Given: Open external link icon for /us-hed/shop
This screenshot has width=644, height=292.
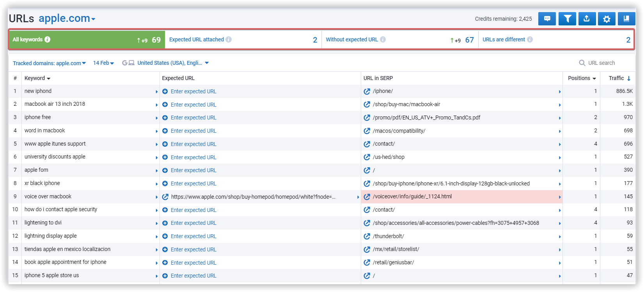Looking at the screenshot, I should (x=367, y=157).
